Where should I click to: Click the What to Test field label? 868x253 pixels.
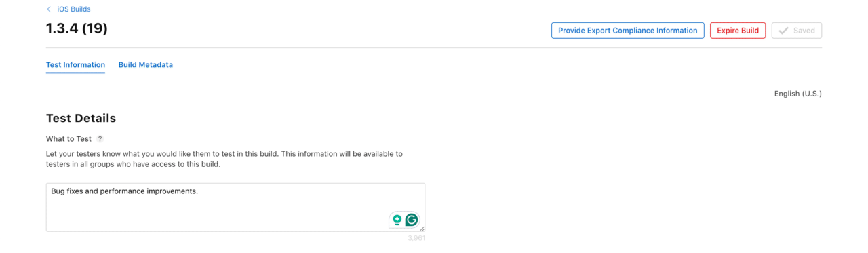(x=68, y=139)
